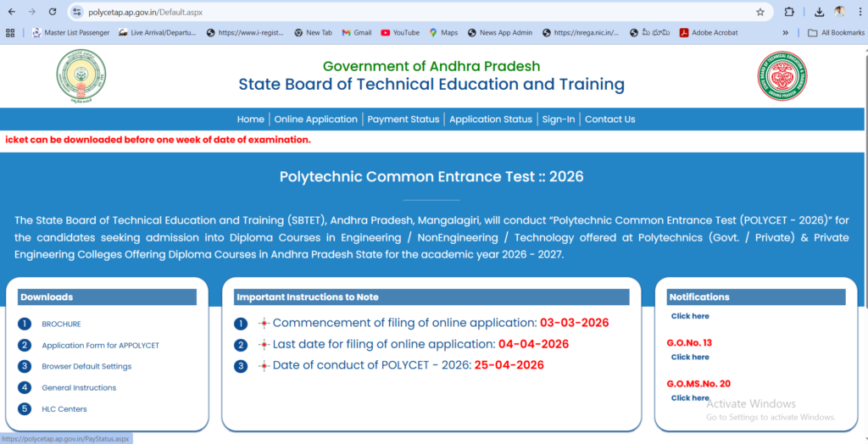
Task: Select Application Status in navigation bar
Action: [x=491, y=119]
